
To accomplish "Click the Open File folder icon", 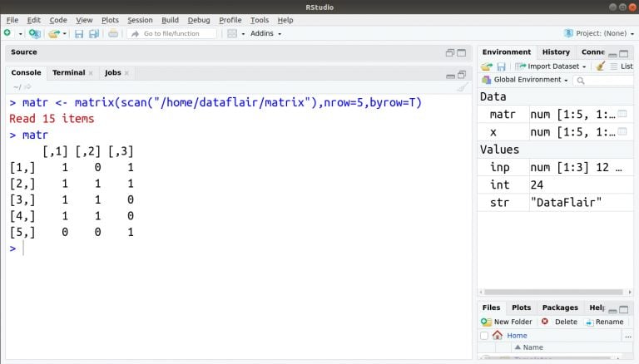I will (x=54, y=33).
